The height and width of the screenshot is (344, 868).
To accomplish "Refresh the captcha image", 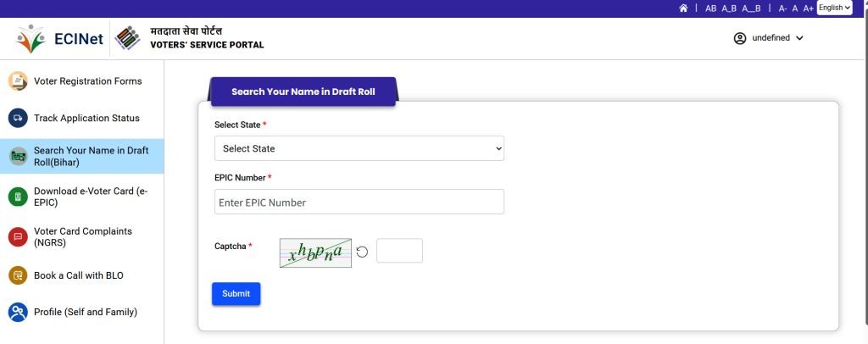I will 362,252.
